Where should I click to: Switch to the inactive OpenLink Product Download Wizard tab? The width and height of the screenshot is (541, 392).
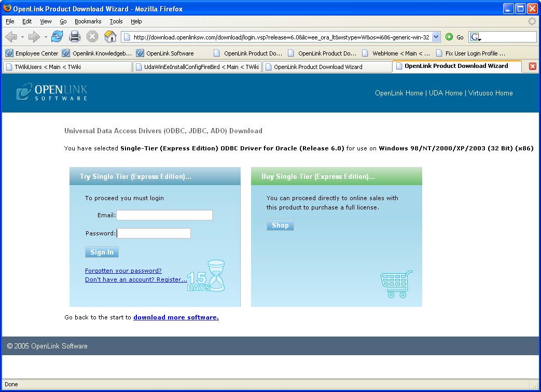327,67
